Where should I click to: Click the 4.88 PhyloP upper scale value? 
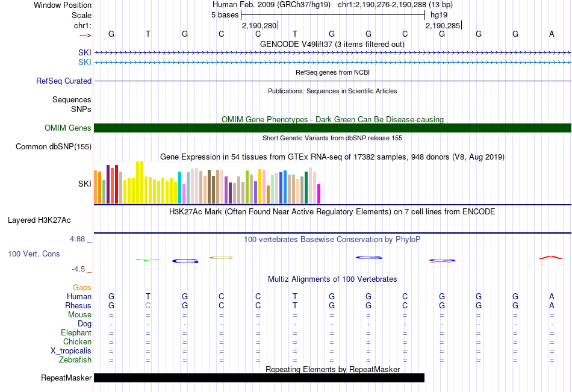[77, 238]
